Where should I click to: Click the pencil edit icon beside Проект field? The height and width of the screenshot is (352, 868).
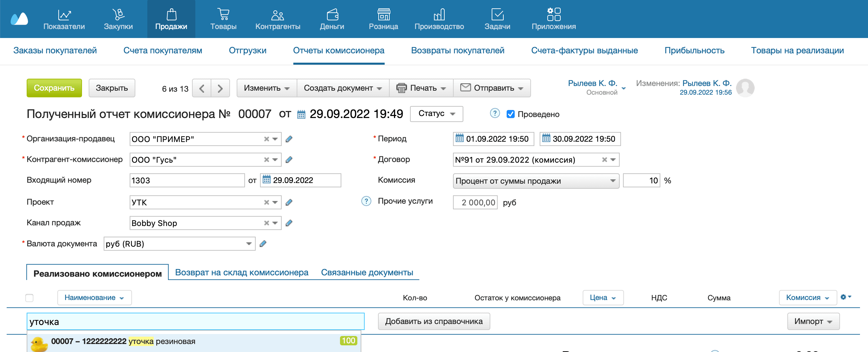point(289,202)
